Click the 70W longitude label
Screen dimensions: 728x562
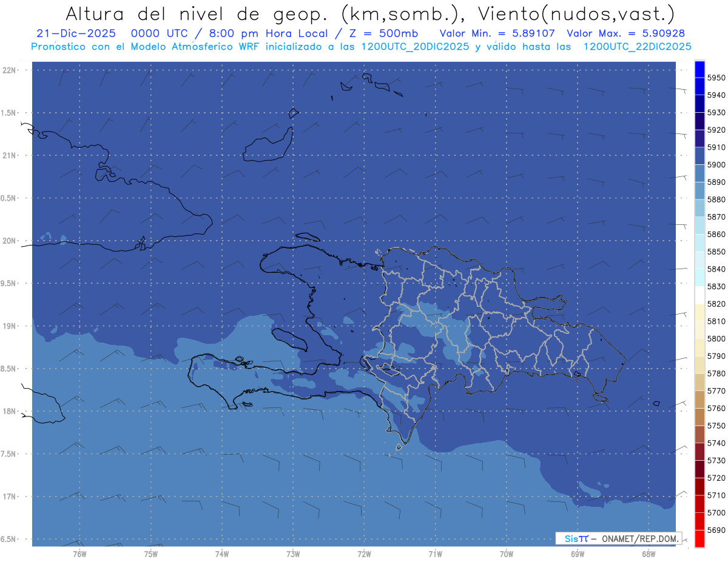coord(507,554)
